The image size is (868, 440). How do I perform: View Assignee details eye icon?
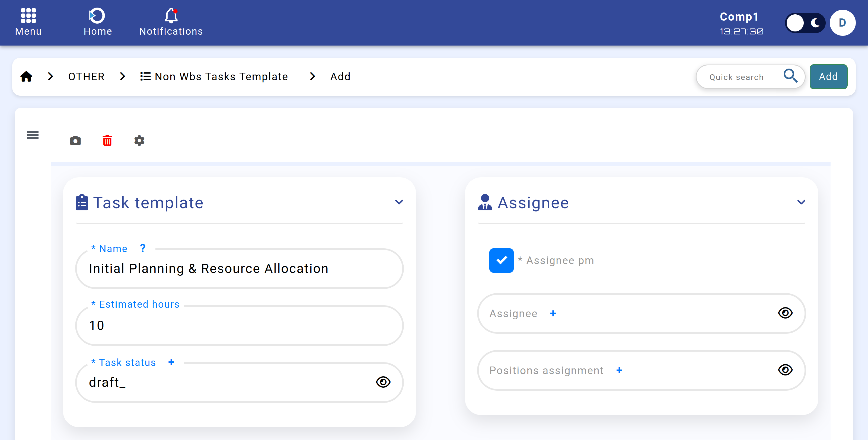[x=785, y=313]
